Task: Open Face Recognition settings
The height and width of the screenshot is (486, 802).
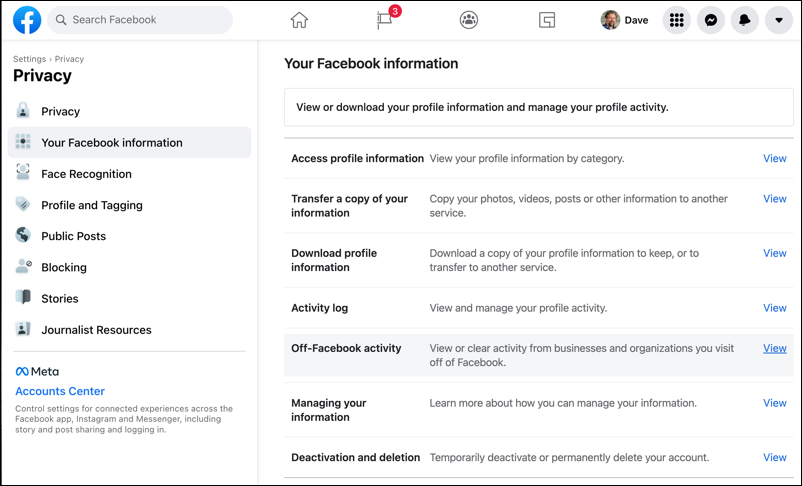Action: click(129, 174)
